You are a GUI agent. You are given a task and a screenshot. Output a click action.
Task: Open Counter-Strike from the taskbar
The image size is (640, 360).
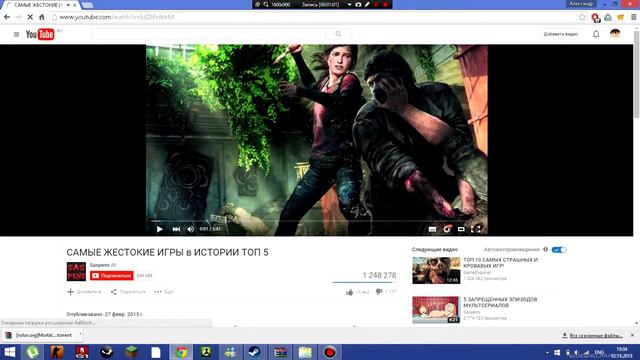point(57,352)
